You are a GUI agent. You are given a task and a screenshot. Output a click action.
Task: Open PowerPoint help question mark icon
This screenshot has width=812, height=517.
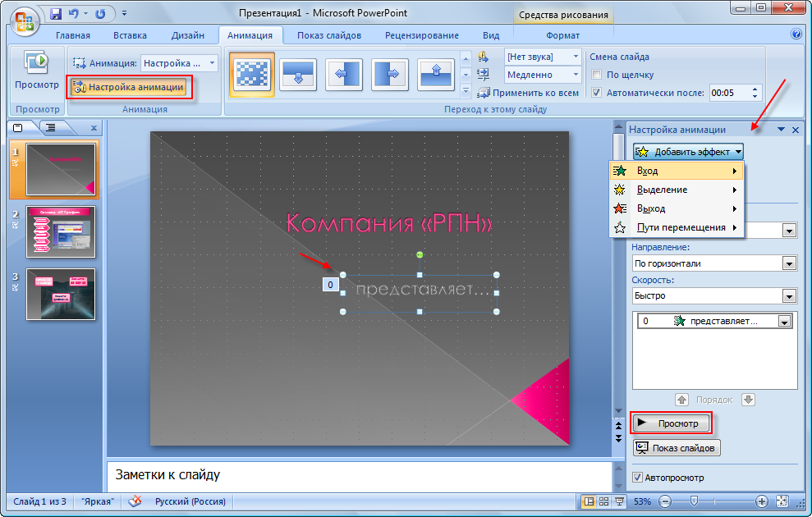(796, 34)
